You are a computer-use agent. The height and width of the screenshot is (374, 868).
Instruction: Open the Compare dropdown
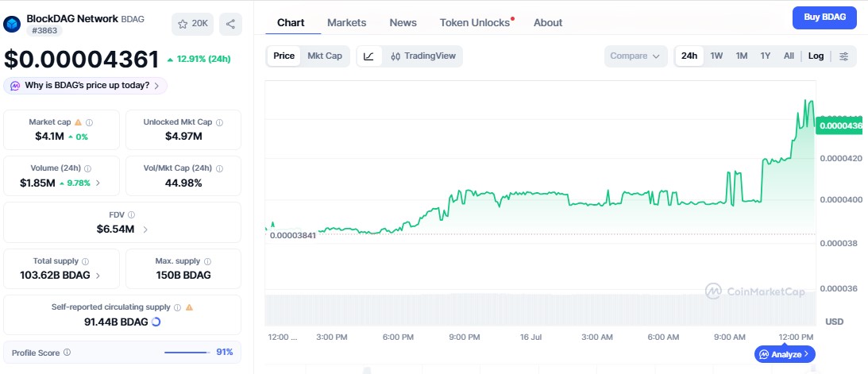(635, 56)
